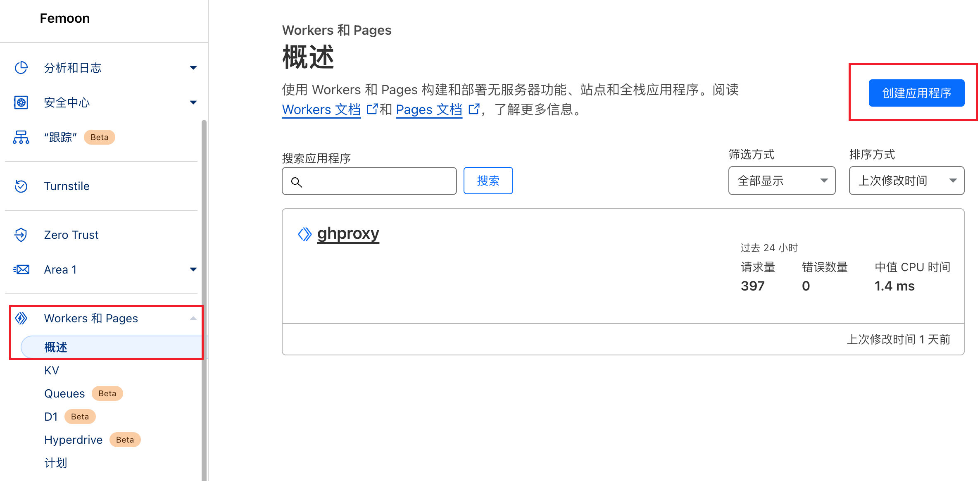980x481 pixels.
Task: Click the ghproxy Workers brackets icon
Action: [x=304, y=233]
